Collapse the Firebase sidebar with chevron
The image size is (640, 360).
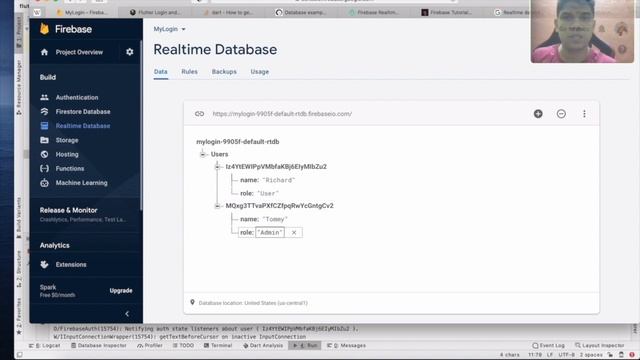click(x=127, y=313)
